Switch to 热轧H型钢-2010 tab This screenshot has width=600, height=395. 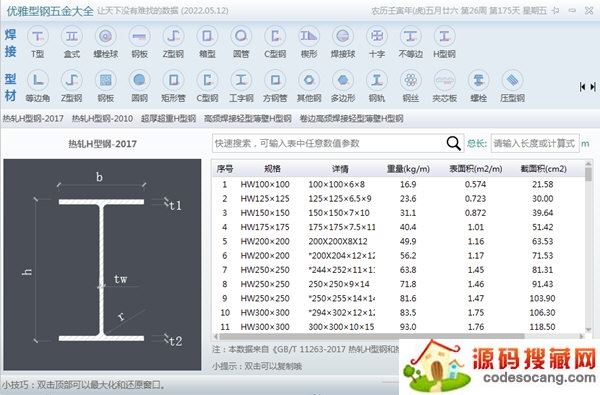103,119
